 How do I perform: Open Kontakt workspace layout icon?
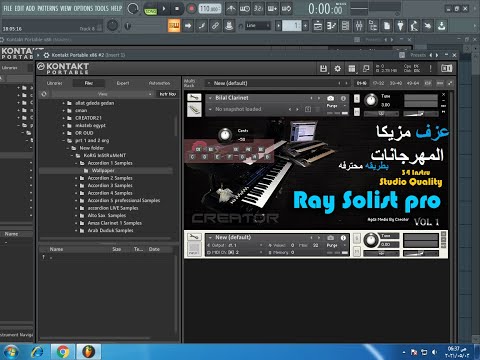[x=352, y=69]
